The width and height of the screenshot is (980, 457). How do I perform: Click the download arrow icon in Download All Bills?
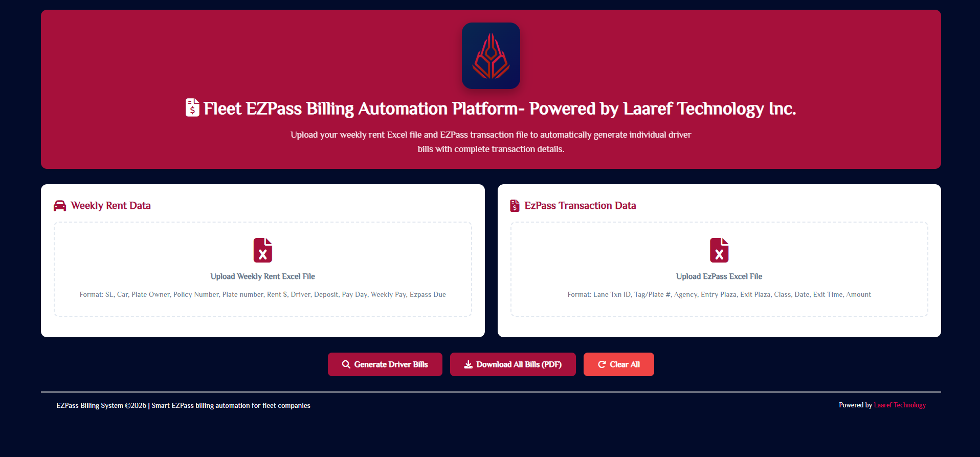point(468,364)
